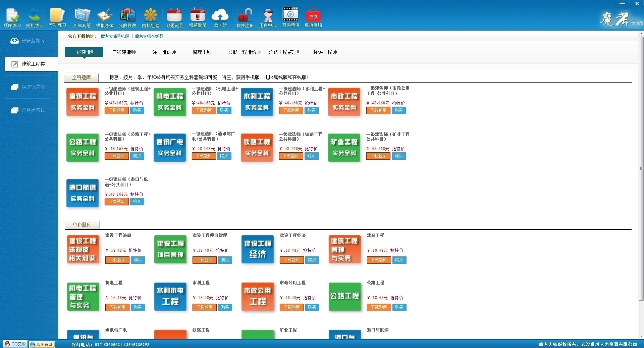Buy 建设工程法规 single subject
Viewport: 644px width, 348px height.
(x=138, y=260)
